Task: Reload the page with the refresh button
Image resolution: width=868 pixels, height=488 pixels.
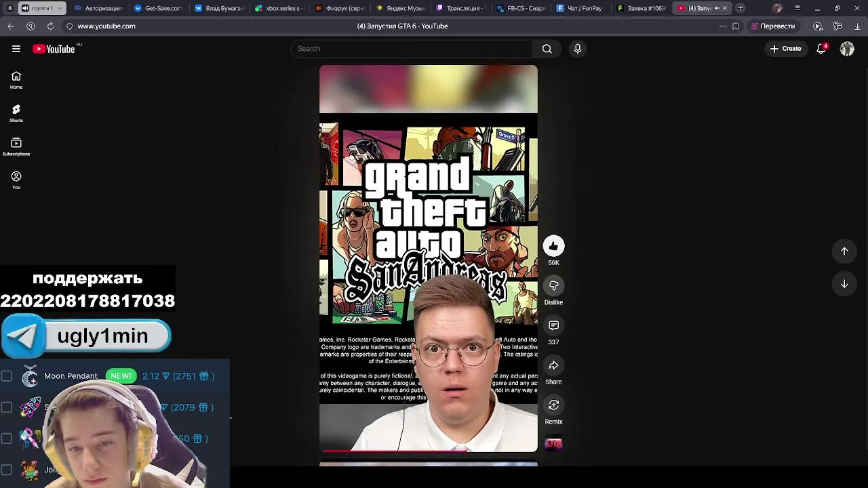Action: [50, 26]
